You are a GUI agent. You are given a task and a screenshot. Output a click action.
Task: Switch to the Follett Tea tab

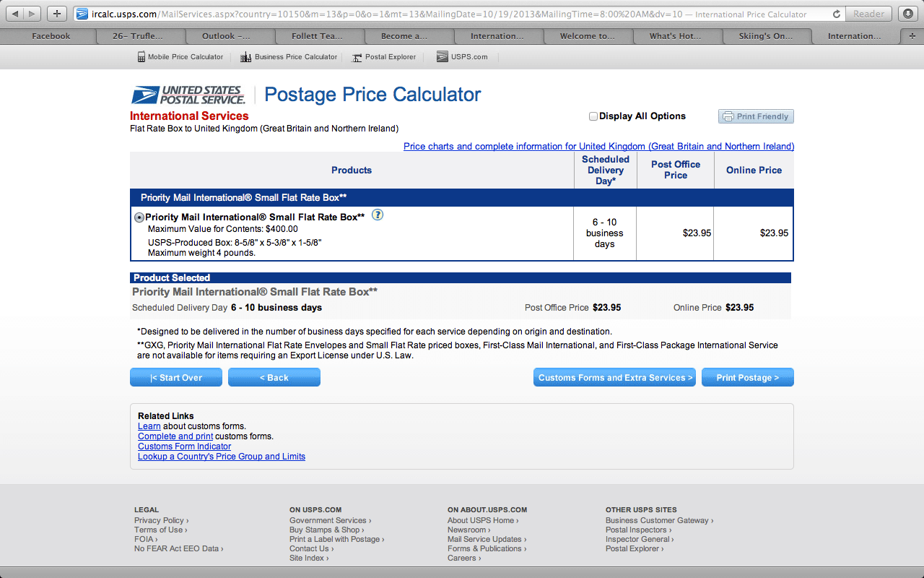pos(319,36)
